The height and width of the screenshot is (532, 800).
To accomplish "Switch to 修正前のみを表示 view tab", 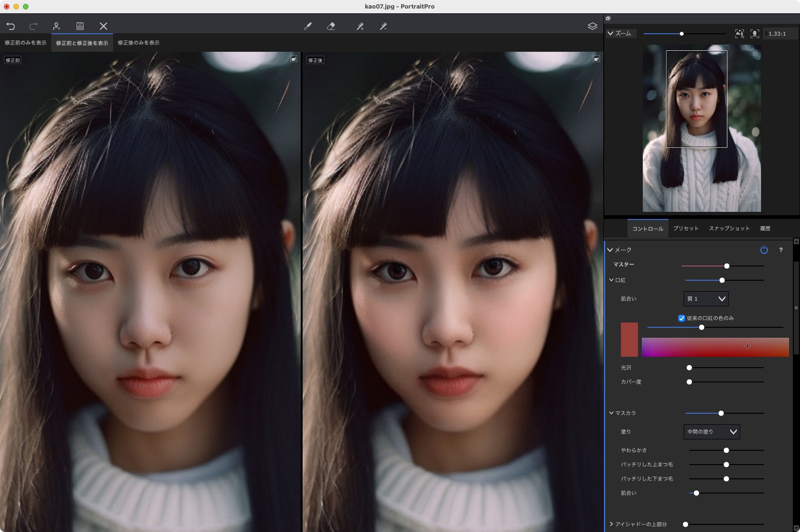I will pyautogui.click(x=26, y=43).
